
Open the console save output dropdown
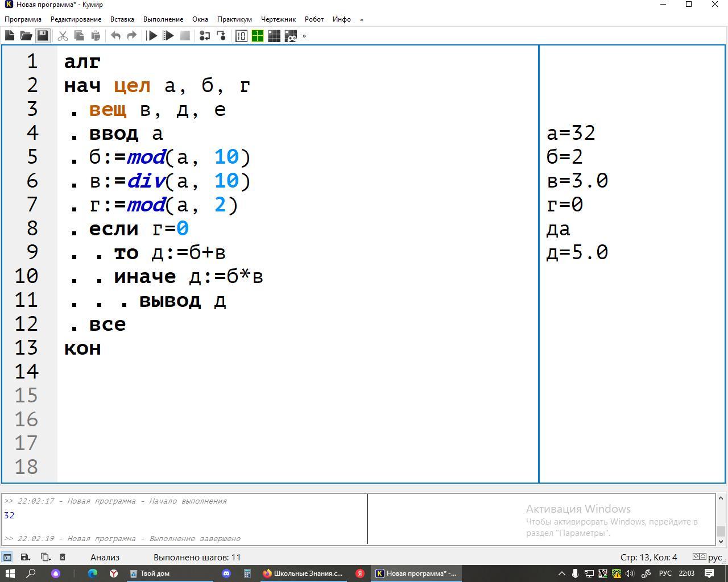tap(26, 557)
